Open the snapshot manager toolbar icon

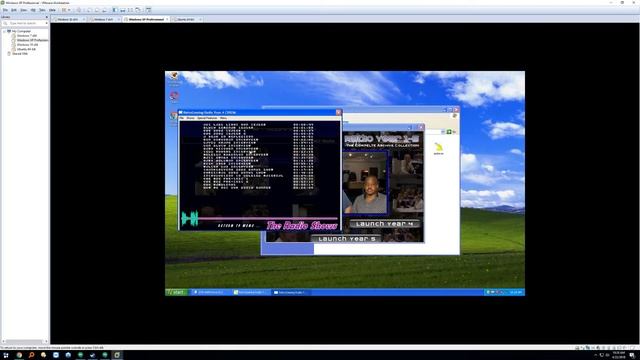(x=104, y=10)
